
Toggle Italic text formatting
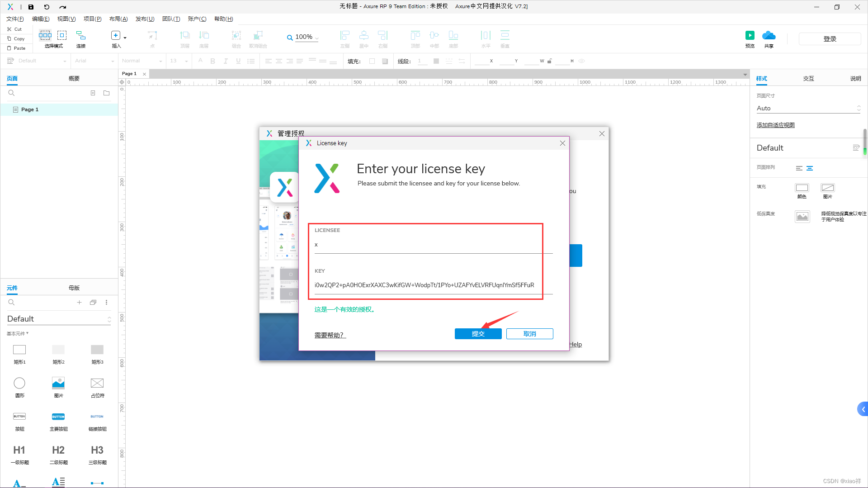pos(226,61)
